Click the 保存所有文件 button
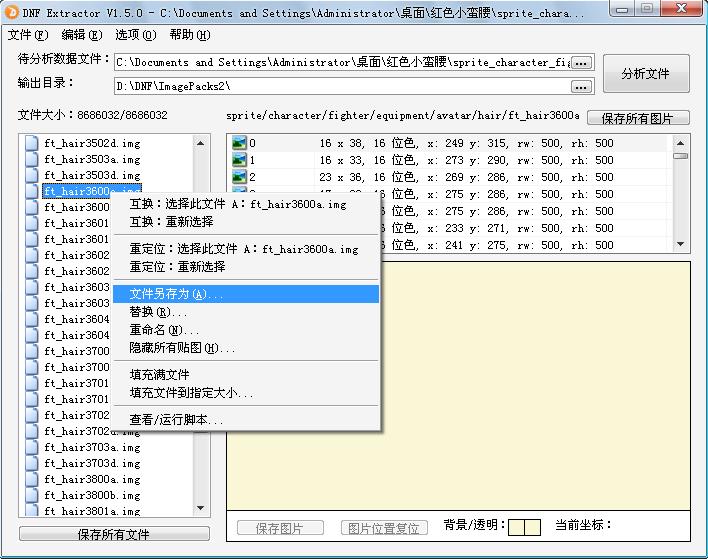The width and height of the screenshot is (708, 559). [114, 534]
